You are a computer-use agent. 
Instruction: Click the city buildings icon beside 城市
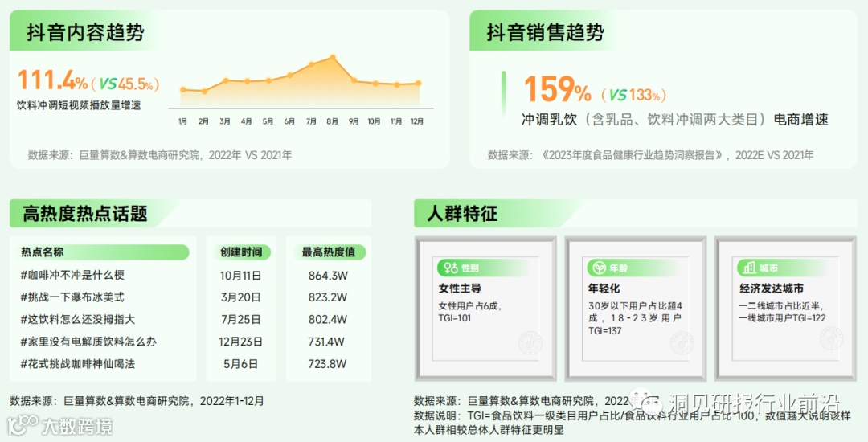coord(750,268)
